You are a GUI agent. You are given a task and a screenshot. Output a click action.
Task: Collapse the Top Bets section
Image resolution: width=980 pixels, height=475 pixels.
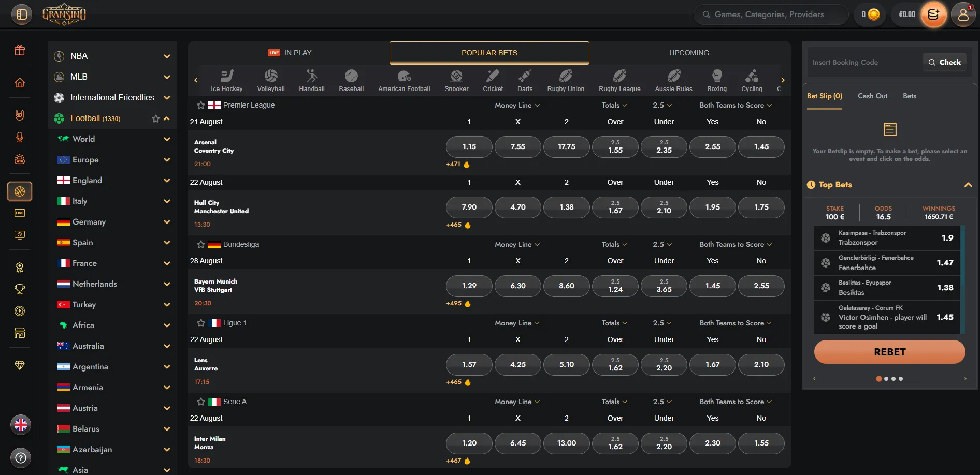pyautogui.click(x=968, y=185)
